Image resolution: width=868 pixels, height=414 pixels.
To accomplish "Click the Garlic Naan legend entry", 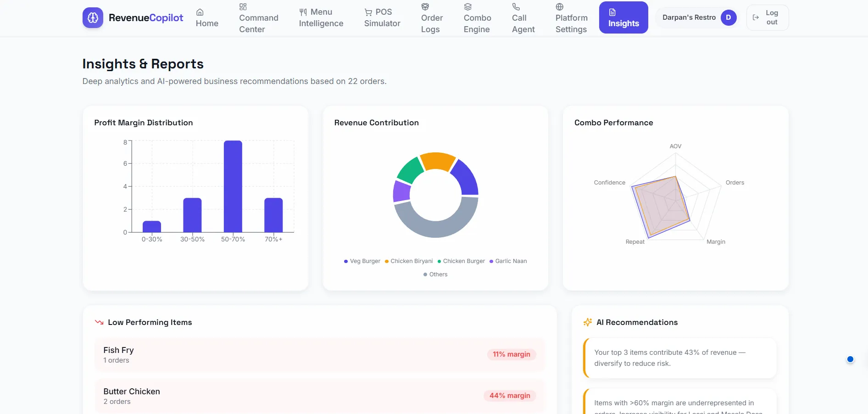I will pos(508,261).
